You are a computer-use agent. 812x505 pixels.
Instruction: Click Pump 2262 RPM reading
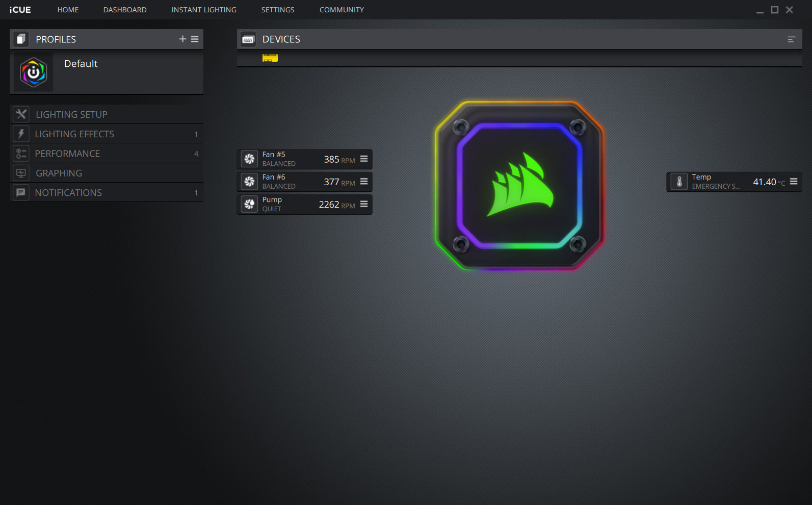coord(337,205)
